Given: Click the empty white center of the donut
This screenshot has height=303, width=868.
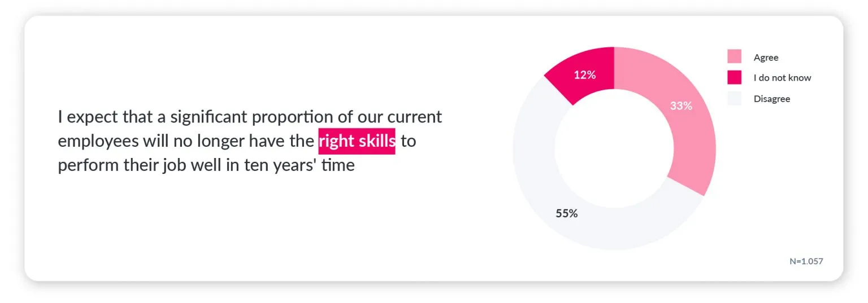Looking at the screenshot, I should [x=614, y=148].
